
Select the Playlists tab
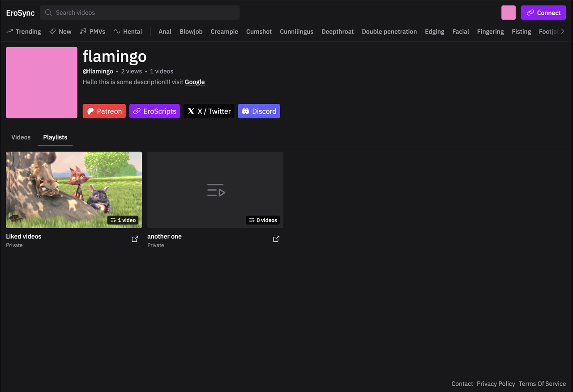tap(55, 137)
